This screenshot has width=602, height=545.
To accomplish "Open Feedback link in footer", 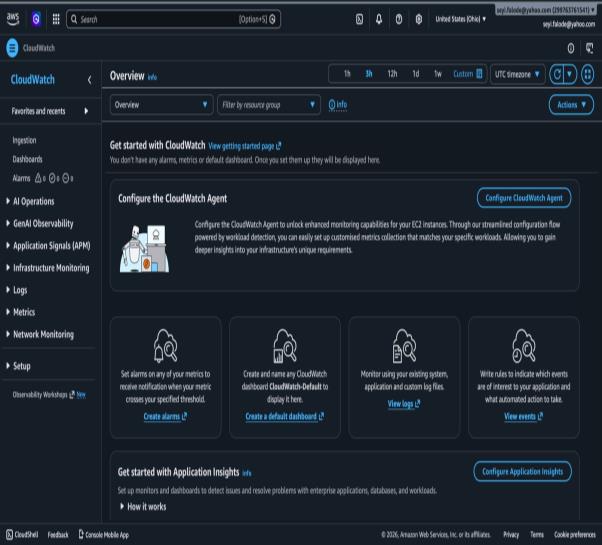I will (58, 535).
